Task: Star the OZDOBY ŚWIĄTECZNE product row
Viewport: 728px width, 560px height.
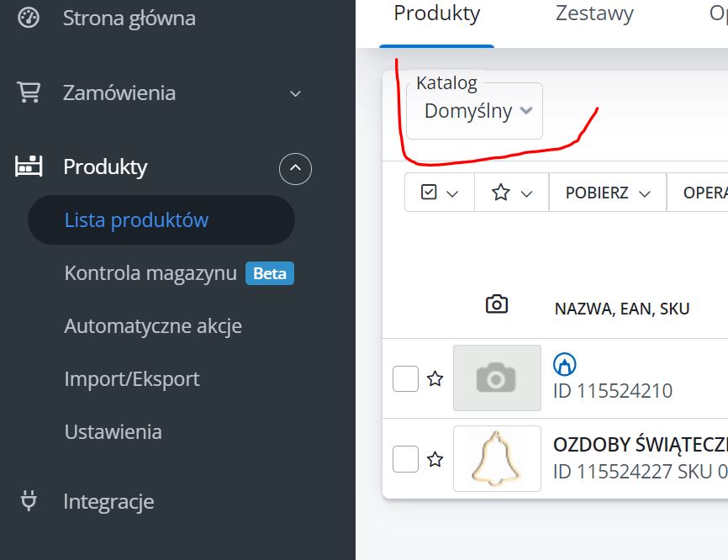Action: coord(435,459)
